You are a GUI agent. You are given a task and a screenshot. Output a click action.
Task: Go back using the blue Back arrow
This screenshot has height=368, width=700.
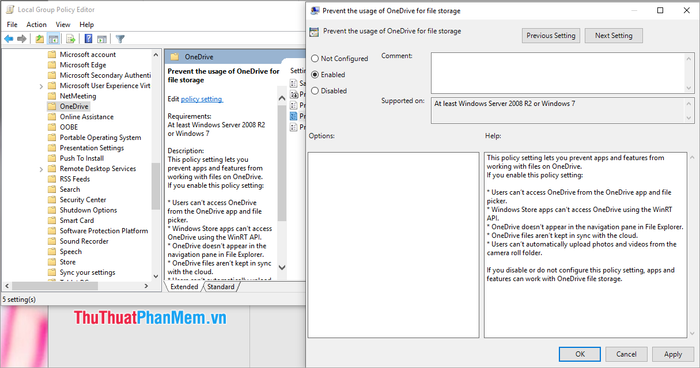coord(8,39)
